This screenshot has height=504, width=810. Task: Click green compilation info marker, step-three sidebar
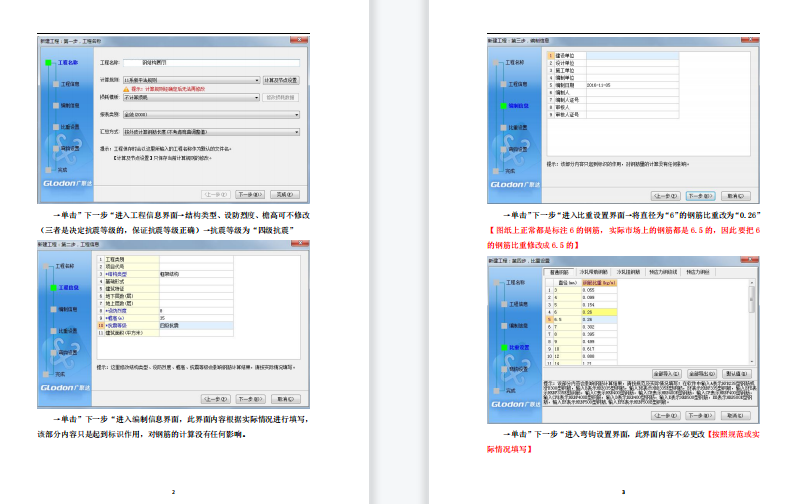pyautogui.click(x=504, y=106)
